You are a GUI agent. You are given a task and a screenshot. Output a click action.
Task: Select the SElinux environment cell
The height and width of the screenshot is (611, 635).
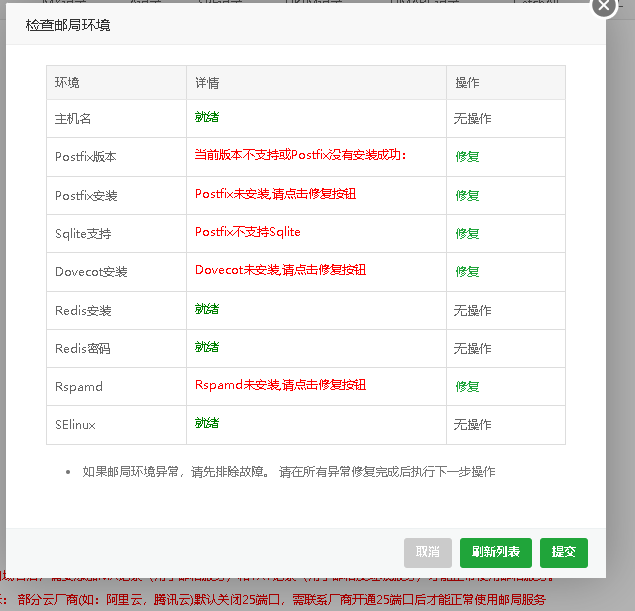[x=117, y=425]
